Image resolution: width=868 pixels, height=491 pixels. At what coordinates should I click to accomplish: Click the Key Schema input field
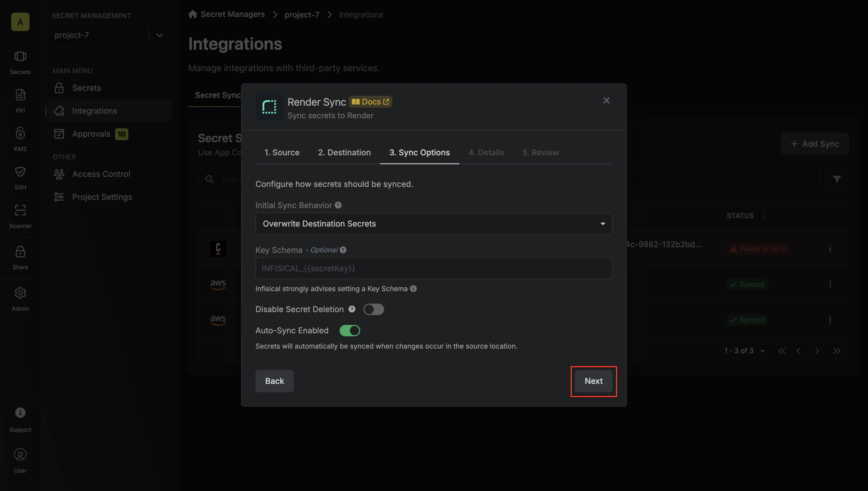click(434, 268)
